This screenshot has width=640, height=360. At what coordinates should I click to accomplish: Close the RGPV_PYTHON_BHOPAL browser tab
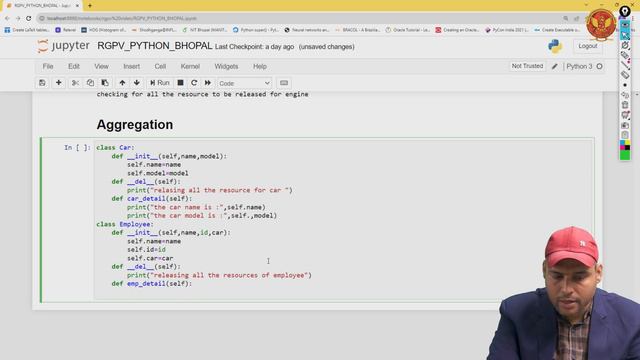(x=77, y=6)
